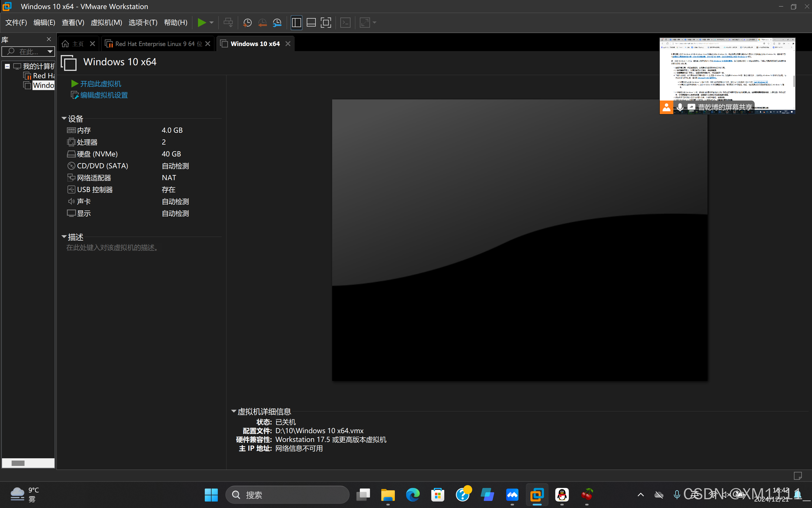
Task: Open Microsoft Edge from taskbar
Action: (413, 495)
